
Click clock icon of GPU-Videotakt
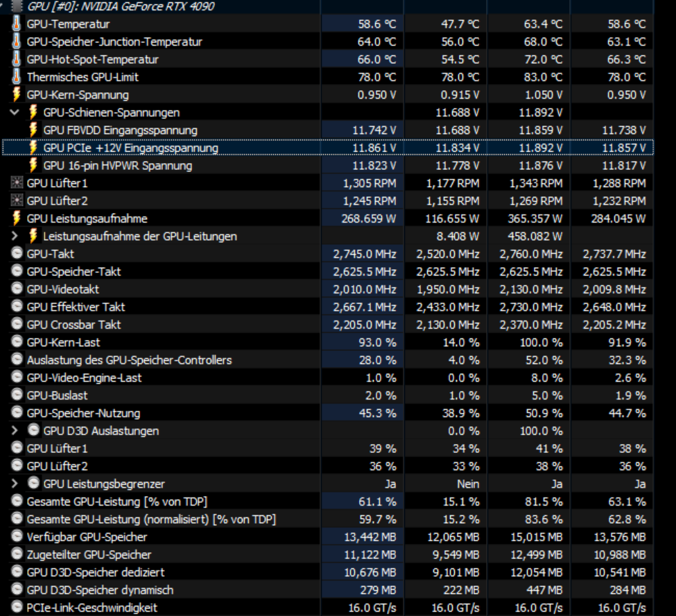(17, 289)
